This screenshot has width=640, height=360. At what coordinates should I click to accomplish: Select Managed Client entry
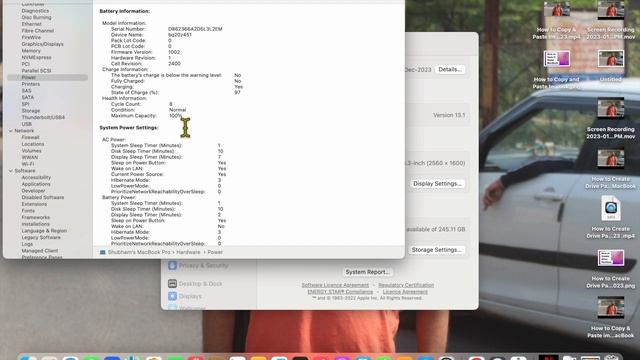(x=40, y=251)
